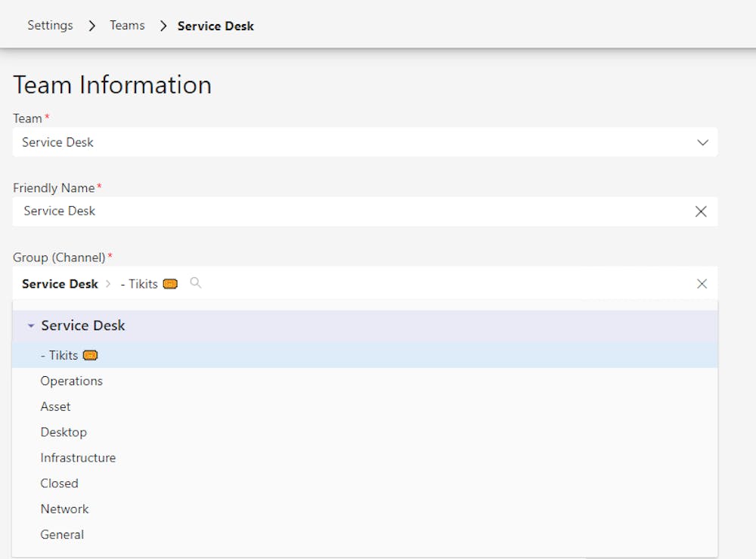Viewport: 756px width, 559px height.
Task: Click the search magnifier icon in Group field
Action: coord(196,283)
